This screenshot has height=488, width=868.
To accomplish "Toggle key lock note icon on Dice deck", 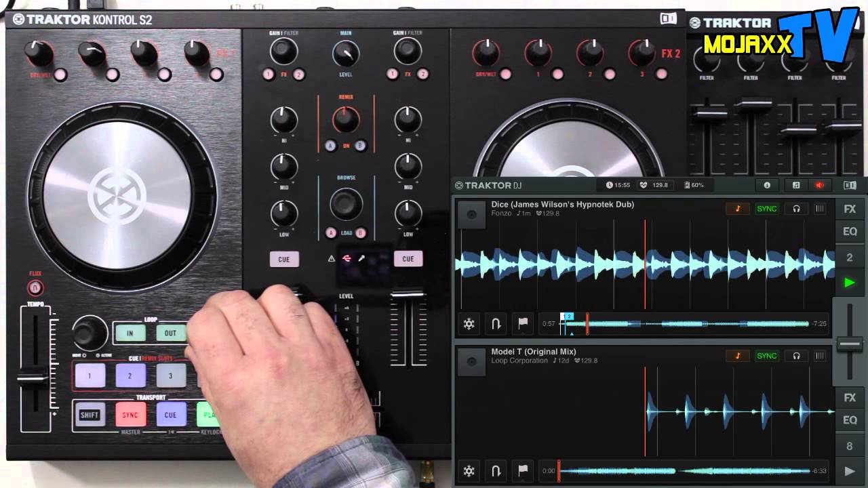I will (x=737, y=209).
